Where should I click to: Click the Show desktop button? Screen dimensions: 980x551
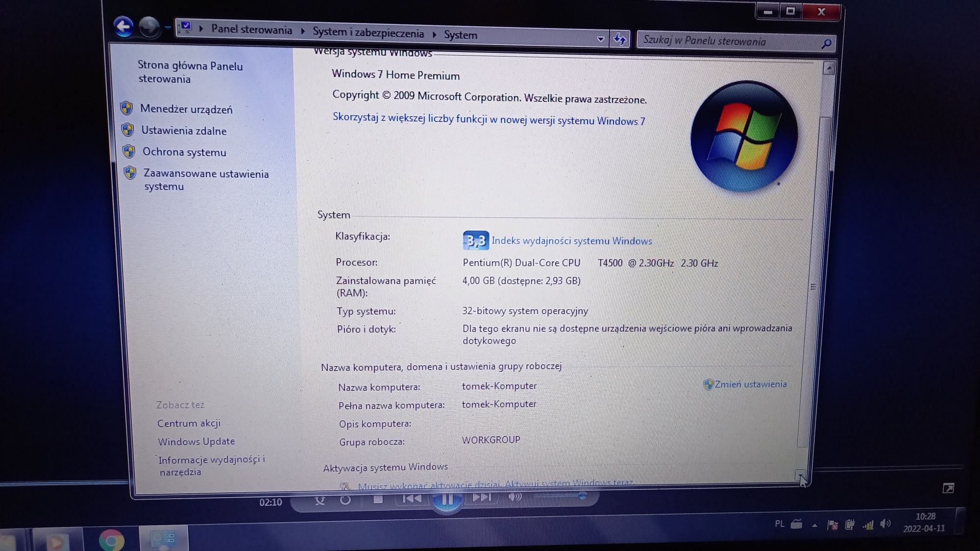(960, 521)
